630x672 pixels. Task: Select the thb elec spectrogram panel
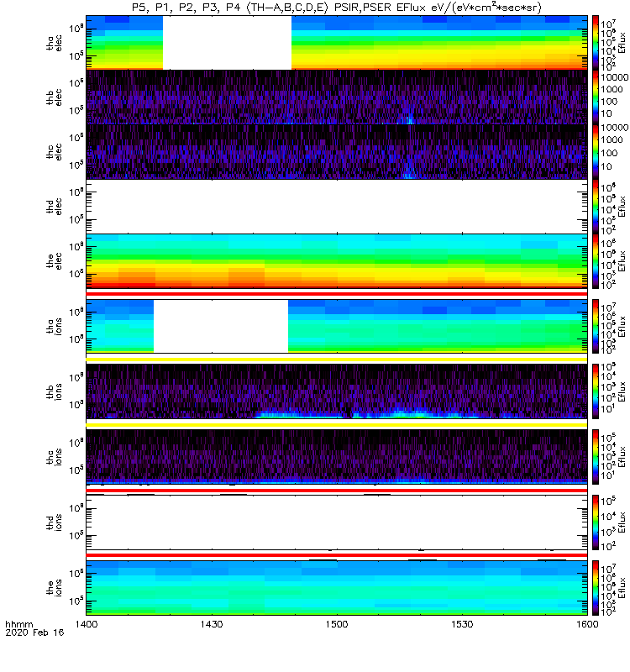[x=336, y=97]
